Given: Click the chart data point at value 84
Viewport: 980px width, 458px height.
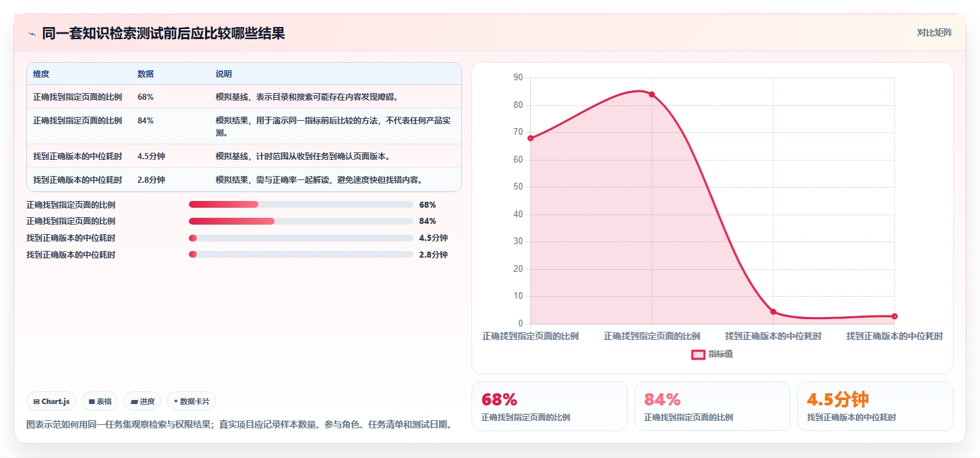Looking at the screenshot, I should (652, 94).
